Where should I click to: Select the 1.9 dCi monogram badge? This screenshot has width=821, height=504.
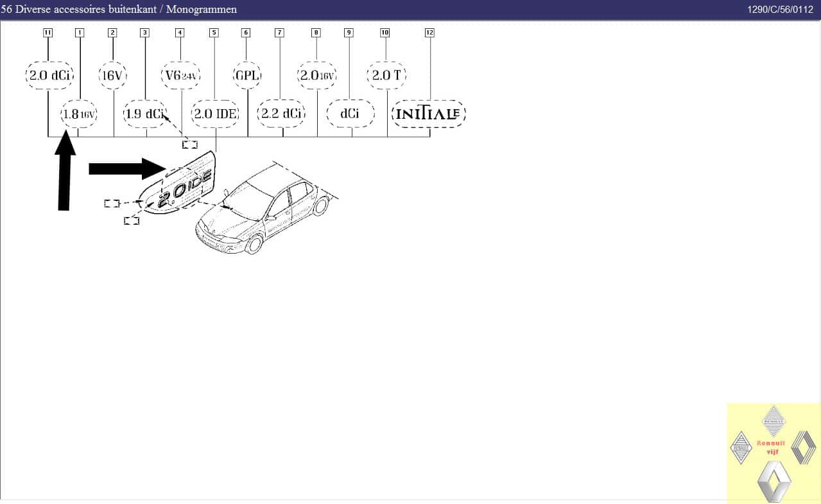pos(144,114)
